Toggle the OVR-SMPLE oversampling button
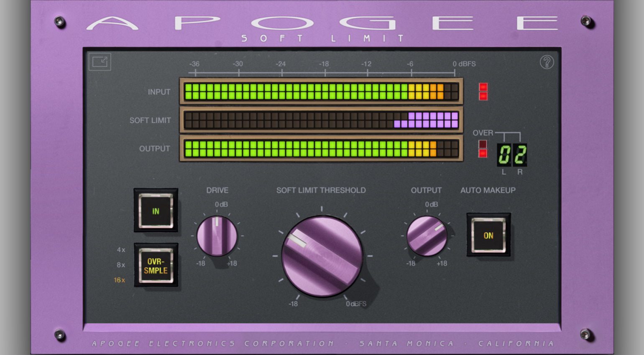Viewport: 644px width, 355px height. pyautogui.click(x=155, y=265)
